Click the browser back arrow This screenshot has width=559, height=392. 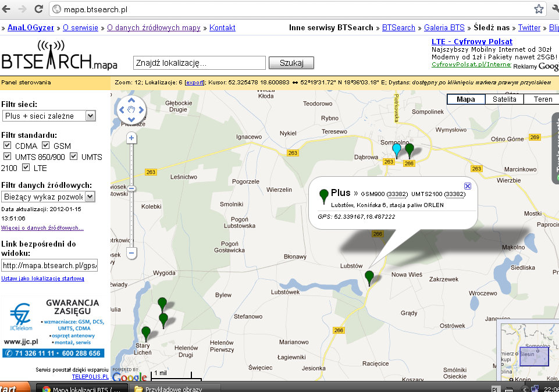coord(6,9)
